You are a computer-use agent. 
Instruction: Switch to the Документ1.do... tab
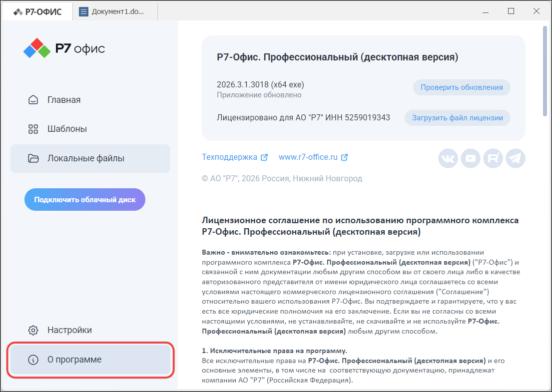[115, 11]
